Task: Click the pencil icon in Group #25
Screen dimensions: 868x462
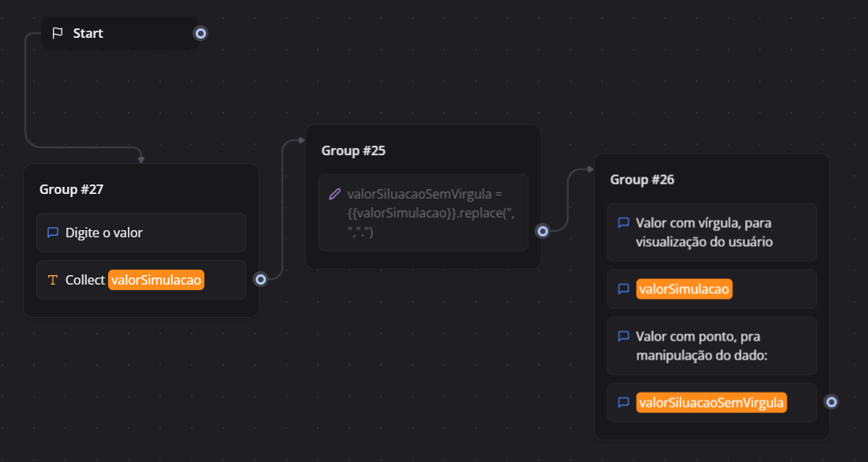Action: (x=335, y=194)
